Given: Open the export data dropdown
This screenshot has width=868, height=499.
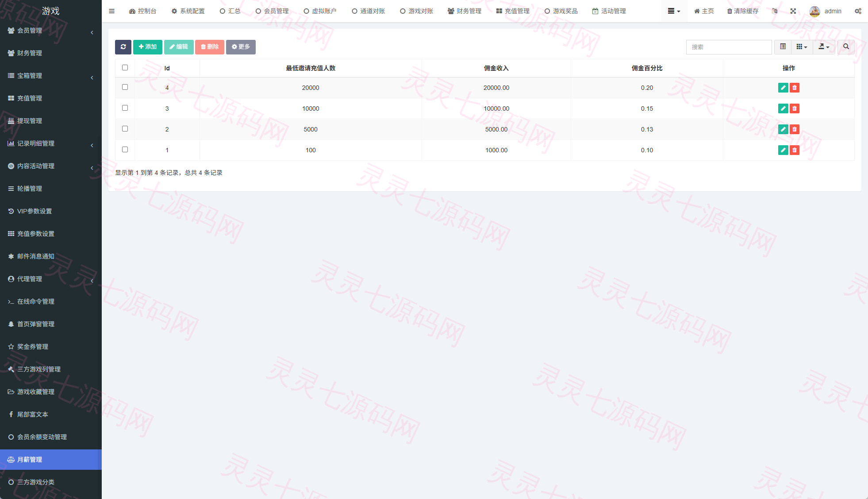Looking at the screenshot, I should pyautogui.click(x=824, y=47).
